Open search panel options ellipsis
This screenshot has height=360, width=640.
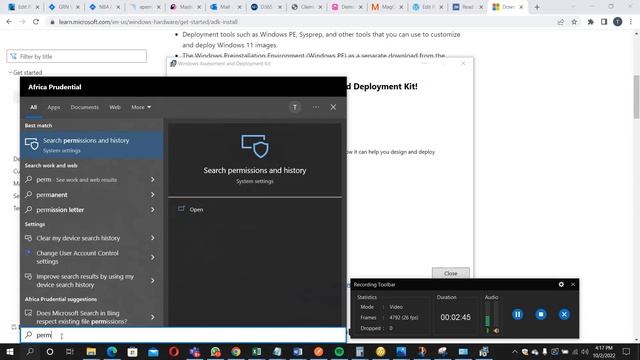[x=316, y=107]
